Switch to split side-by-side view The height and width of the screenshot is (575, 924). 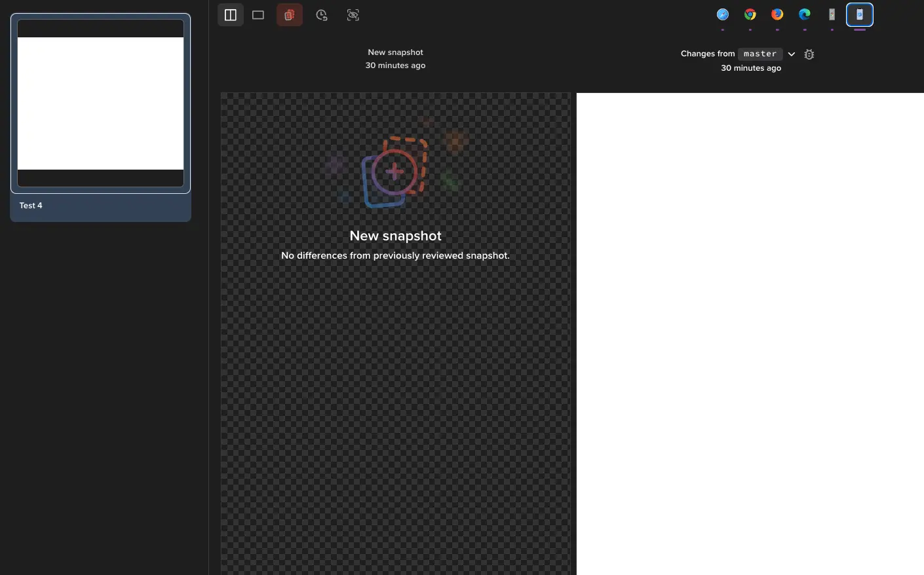[231, 15]
